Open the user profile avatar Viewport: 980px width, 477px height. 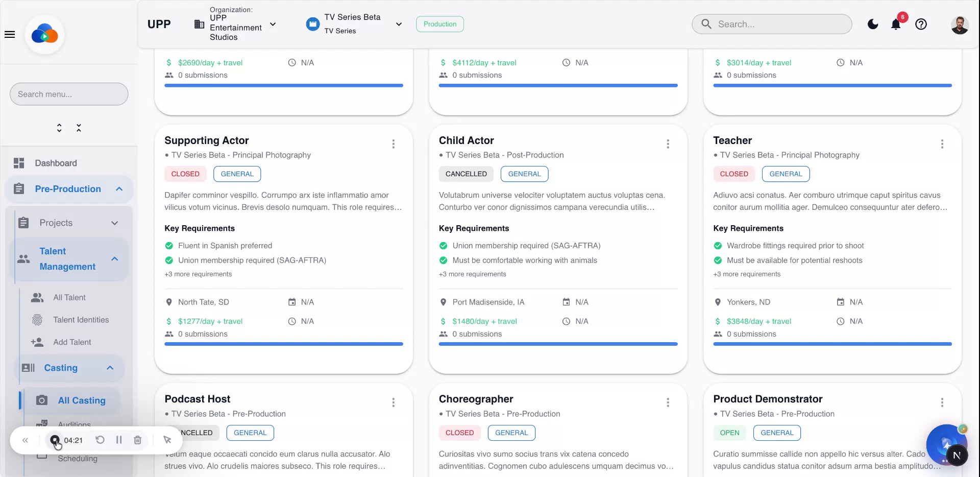960,24
